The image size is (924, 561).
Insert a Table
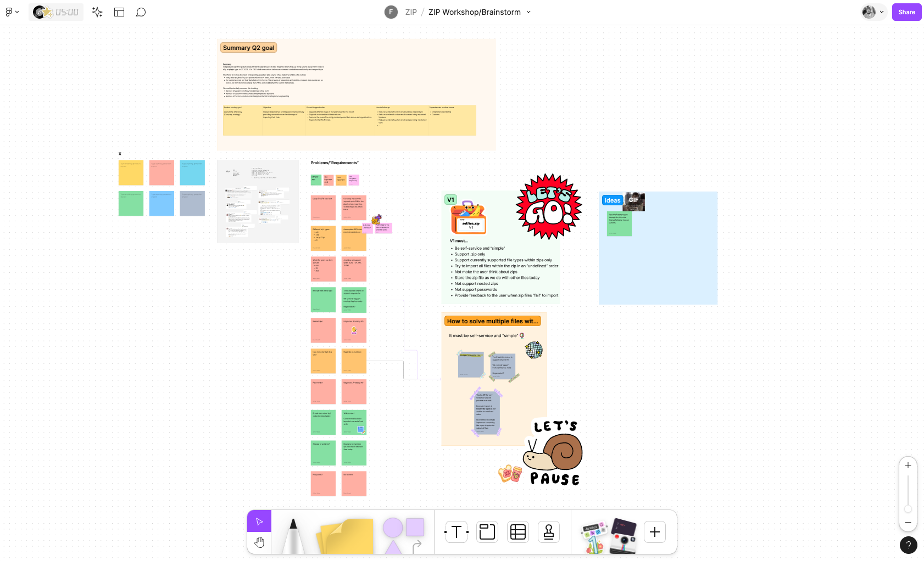(518, 532)
